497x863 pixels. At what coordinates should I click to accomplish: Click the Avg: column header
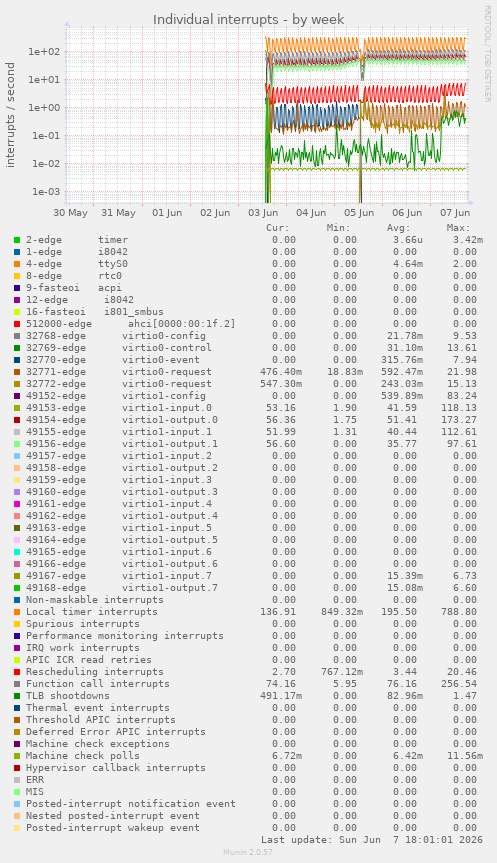tap(398, 228)
